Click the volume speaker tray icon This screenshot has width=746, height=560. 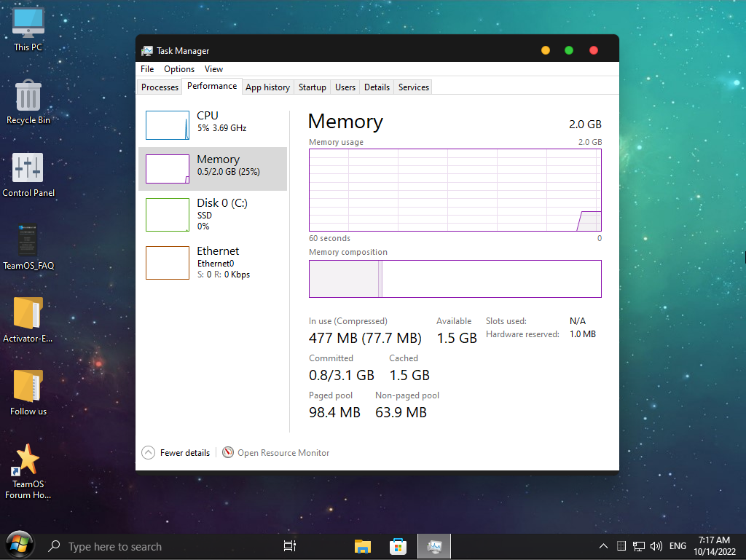coord(656,546)
